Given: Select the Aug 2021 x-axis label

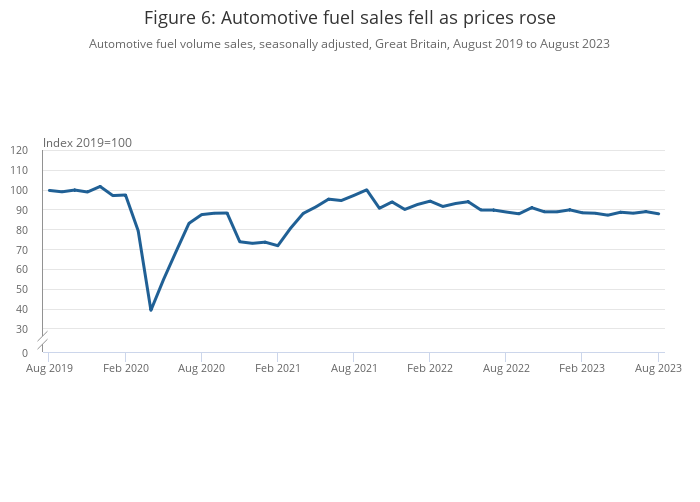Looking at the screenshot, I should click(x=353, y=368).
